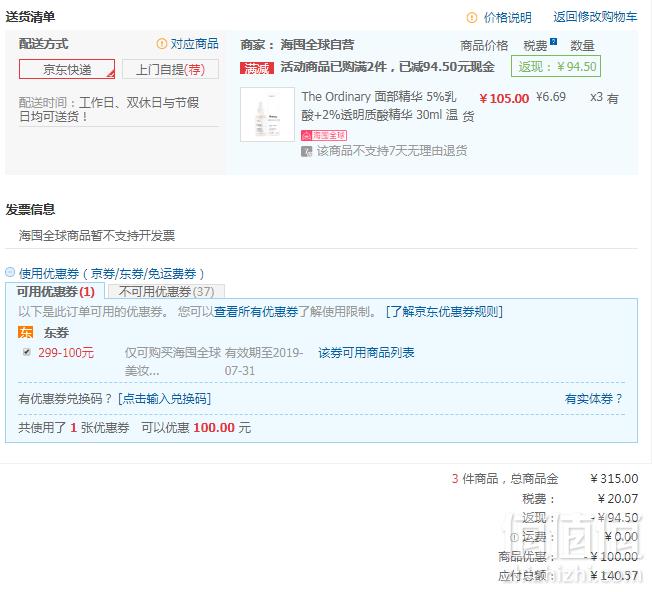The width and height of the screenshot is (652, 592).
Task: Click total goods amount ¥315.00
Action: tap(614, 479)
